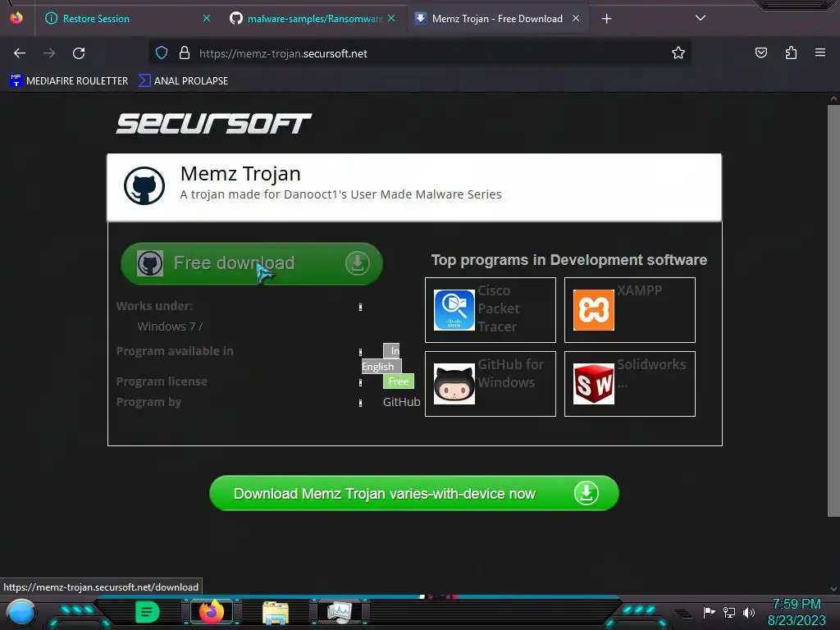Open tracking protection shield icon
This screenshot has width=840, height=630.
click(162, 52)
